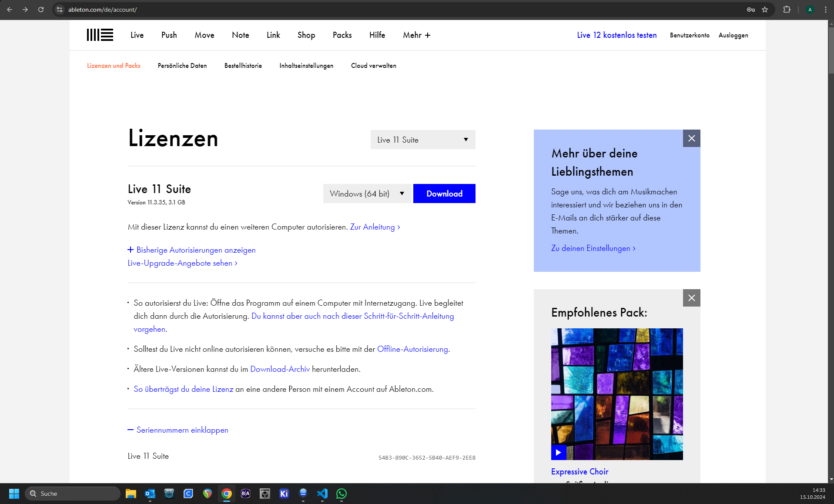
Task: Open the Expressive Choir pack link
Action: click(579, 472)
